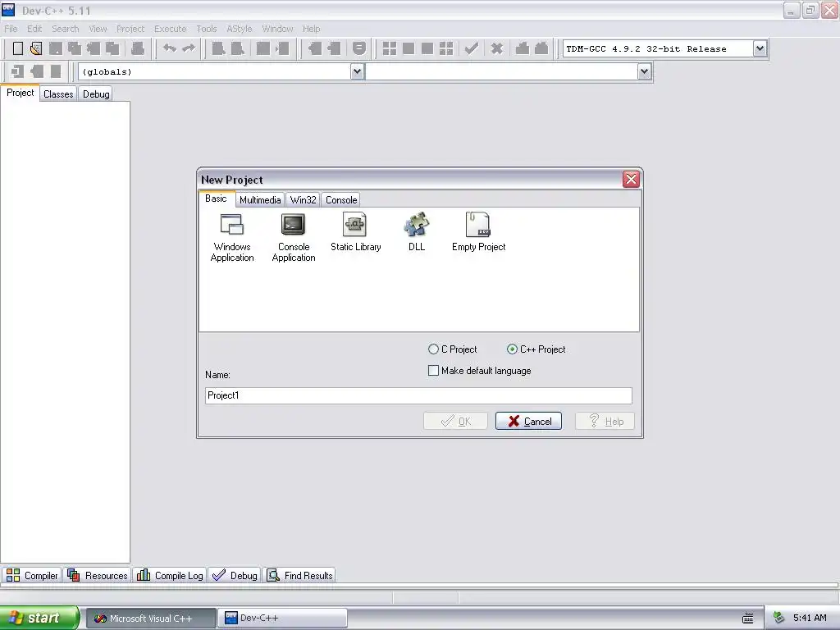Switch to the Debug sidebar tab
The height and width of the screenshot is (630, 840).
pyautogui.click(x=96, y=94)
